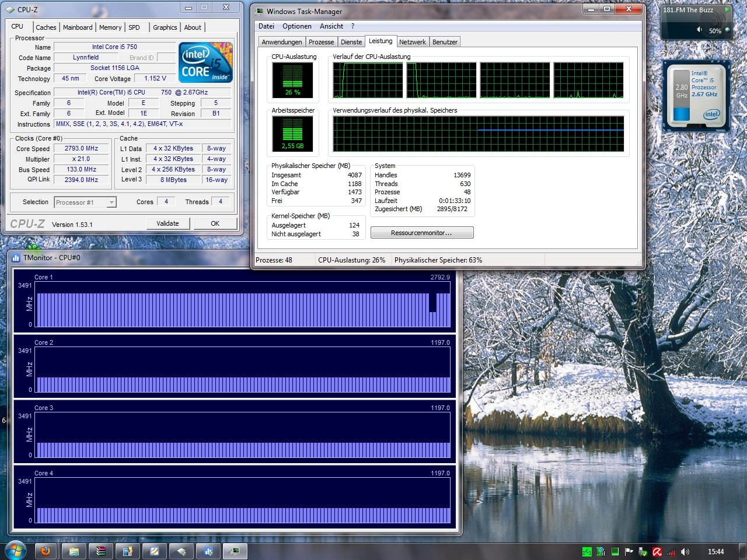The height and width of the screenshot is (560, 747).
Task: Click the Action Center flag tray icon
Action: coord(629,551)
